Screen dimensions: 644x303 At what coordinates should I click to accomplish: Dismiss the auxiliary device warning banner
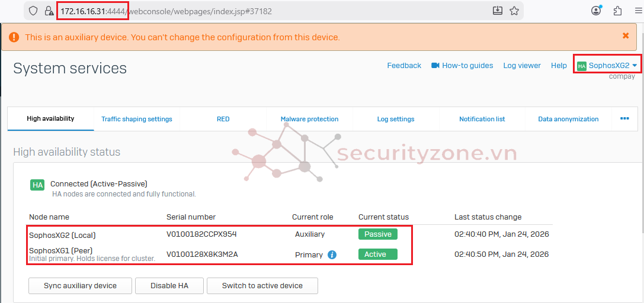625,36
